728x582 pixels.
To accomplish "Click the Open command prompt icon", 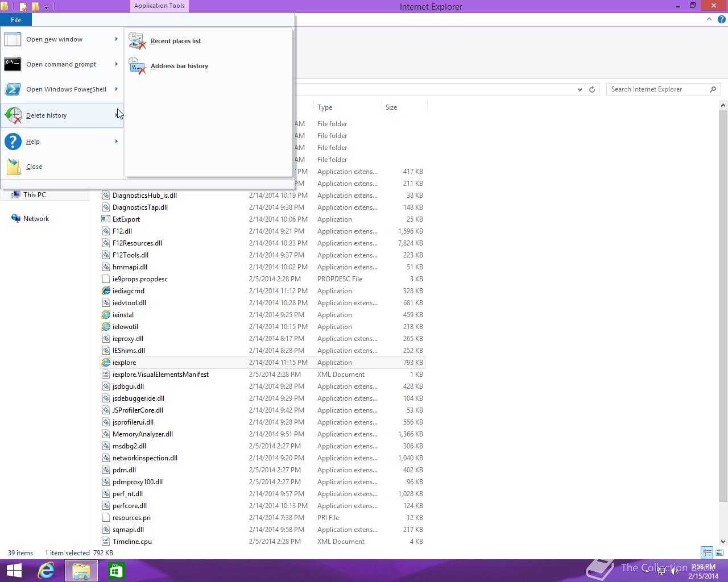I will pos(13,64).
